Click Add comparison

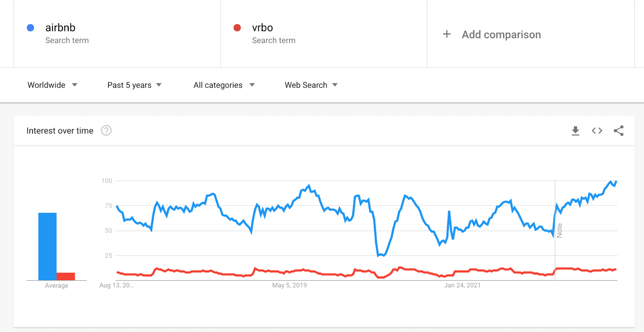click(x=501, y=35)
